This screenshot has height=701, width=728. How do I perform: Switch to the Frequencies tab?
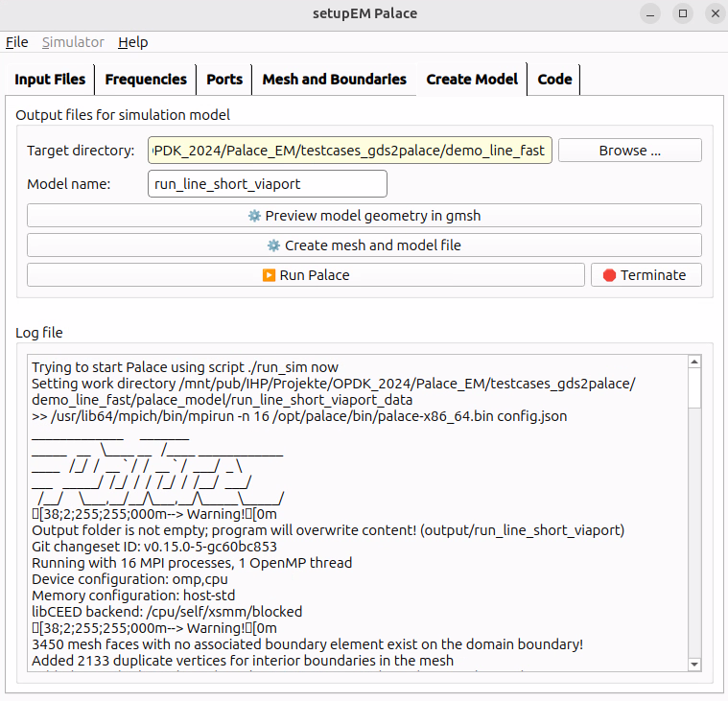pyautogui.click(x=146, y=80)
